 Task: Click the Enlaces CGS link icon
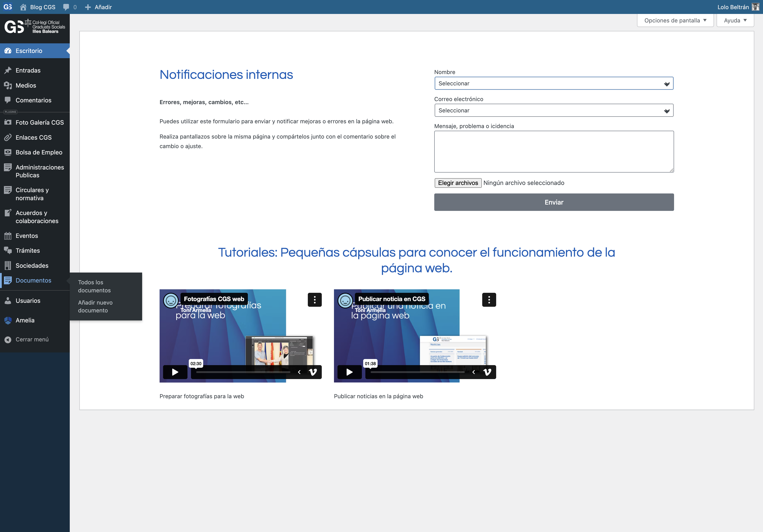pos(8,137)
